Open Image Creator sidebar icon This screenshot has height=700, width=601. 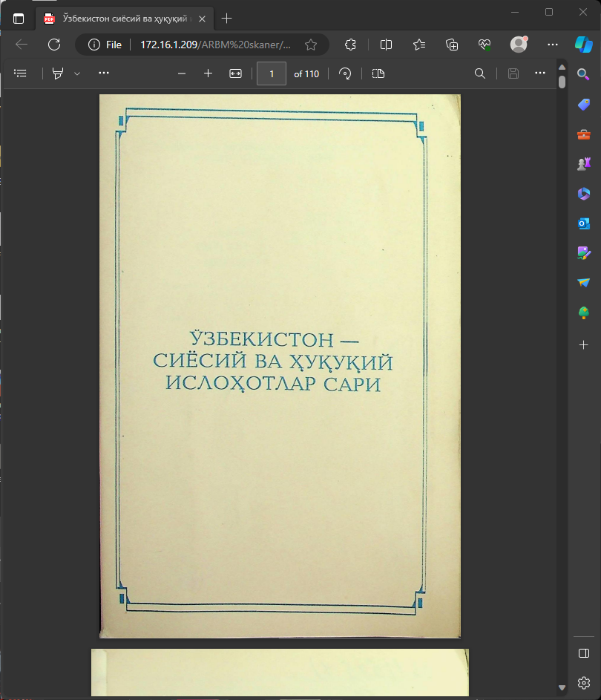584,253
